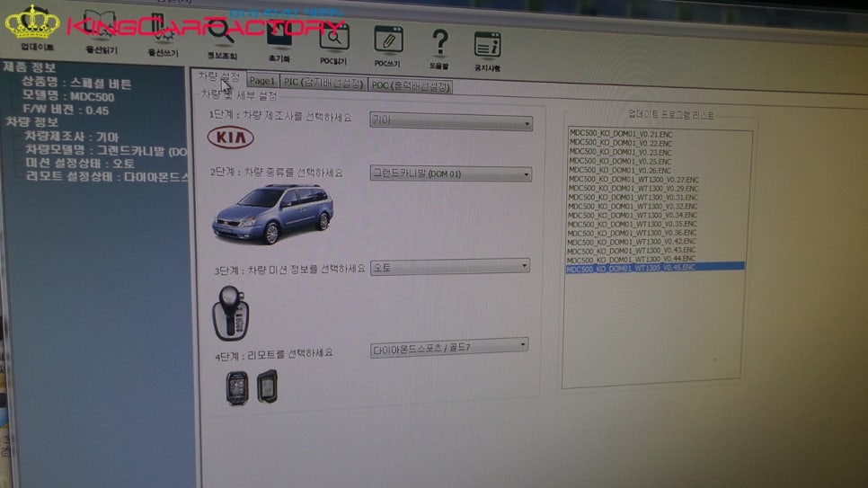The width and height of the screenshot is (868, 488).
Task: Select MDC500_KO_DOM01_V0.23.ENC in update list
Action: pos(620,152)
